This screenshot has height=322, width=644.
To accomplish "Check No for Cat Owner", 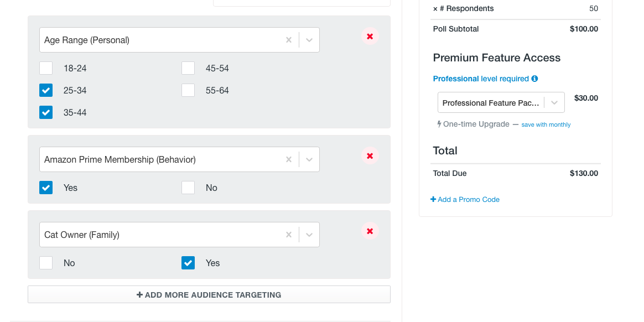I will (46, 263).
